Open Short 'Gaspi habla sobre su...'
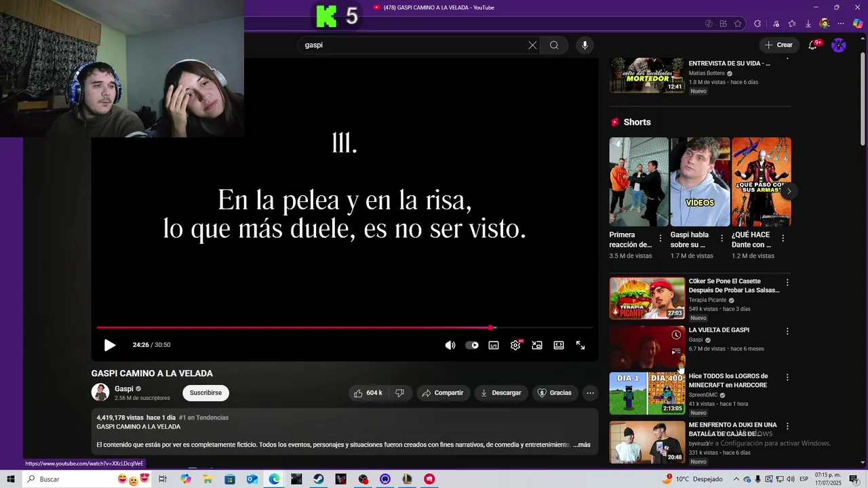This screenshot has width=868, height=488. click(700, 182)
